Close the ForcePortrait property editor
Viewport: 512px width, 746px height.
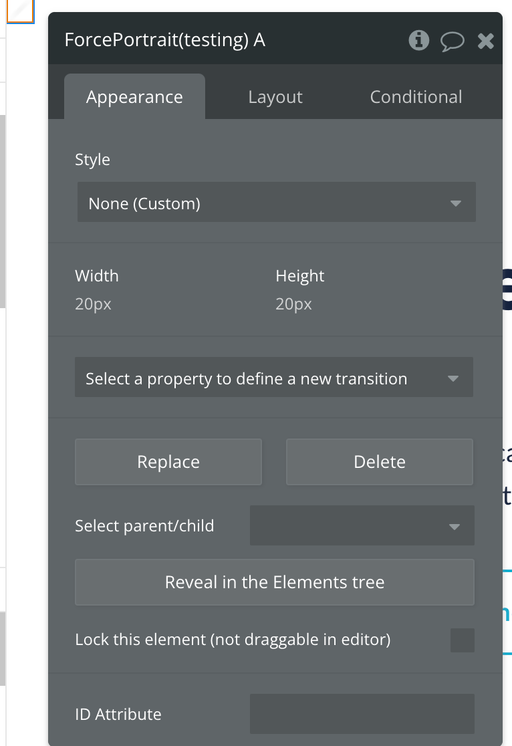[x=485, y=41]
